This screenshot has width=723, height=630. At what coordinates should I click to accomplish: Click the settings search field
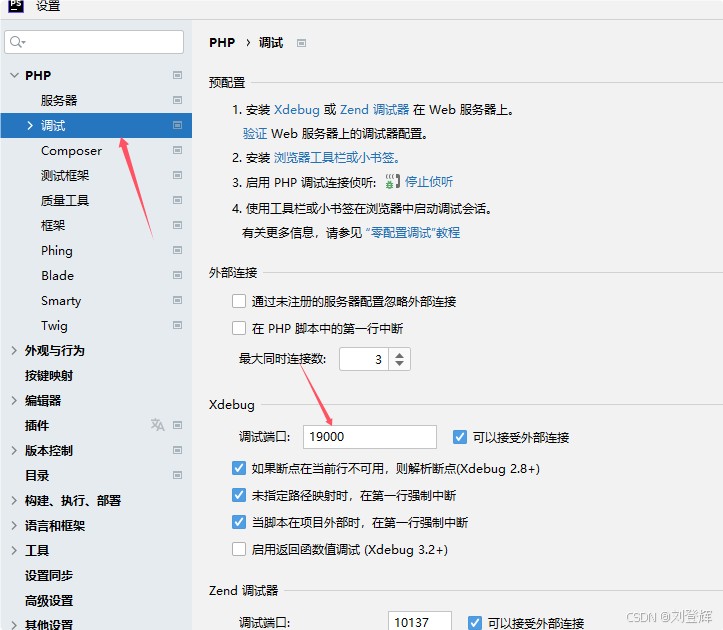coord(94,42)
